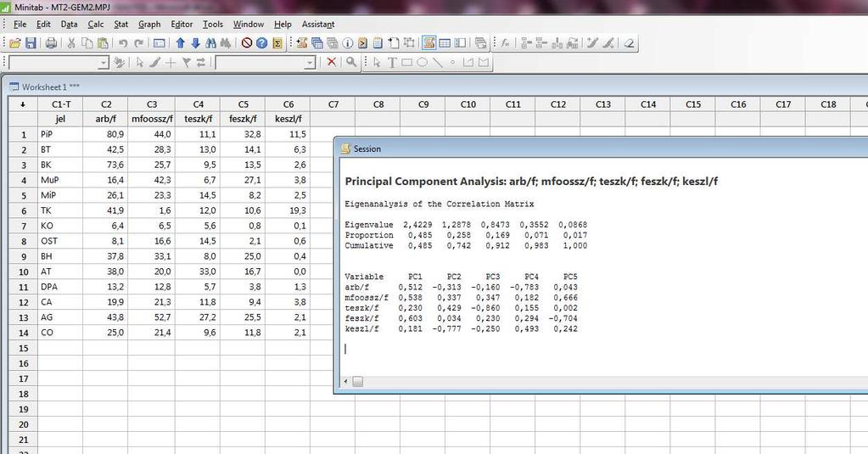868x454 pixels.
Task: Open the Editor menu
Action: pos(182,25)
